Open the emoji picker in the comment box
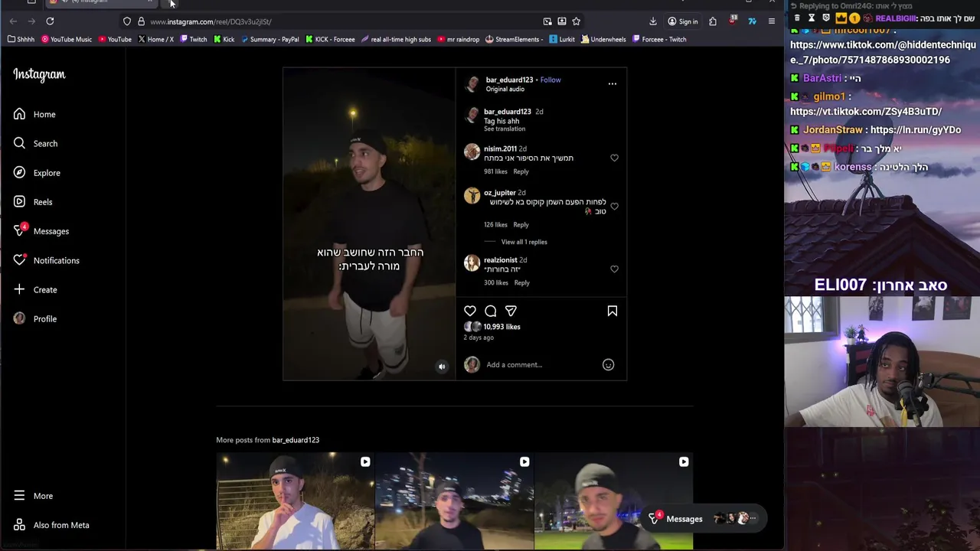 (608, 364)
